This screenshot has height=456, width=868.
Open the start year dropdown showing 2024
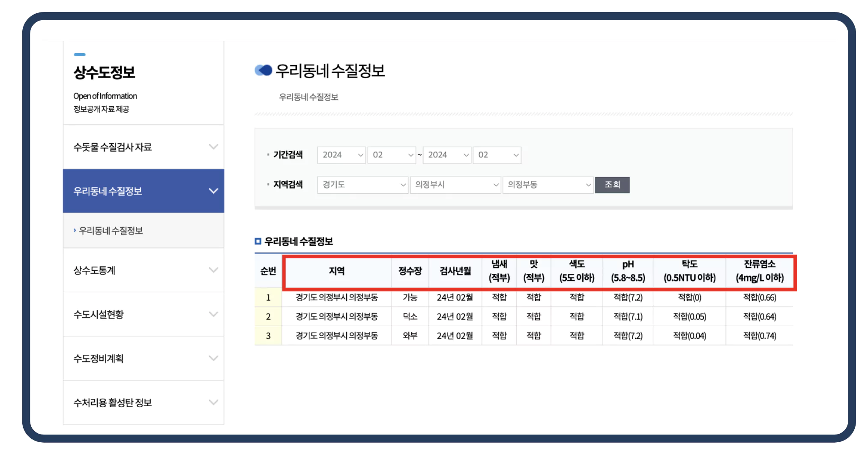tap(341, 155)
